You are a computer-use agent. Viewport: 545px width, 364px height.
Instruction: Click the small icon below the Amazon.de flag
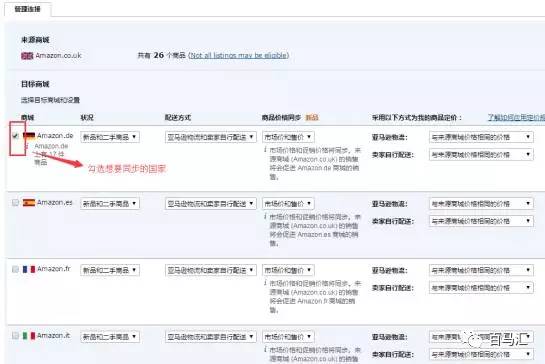point(26,146)
